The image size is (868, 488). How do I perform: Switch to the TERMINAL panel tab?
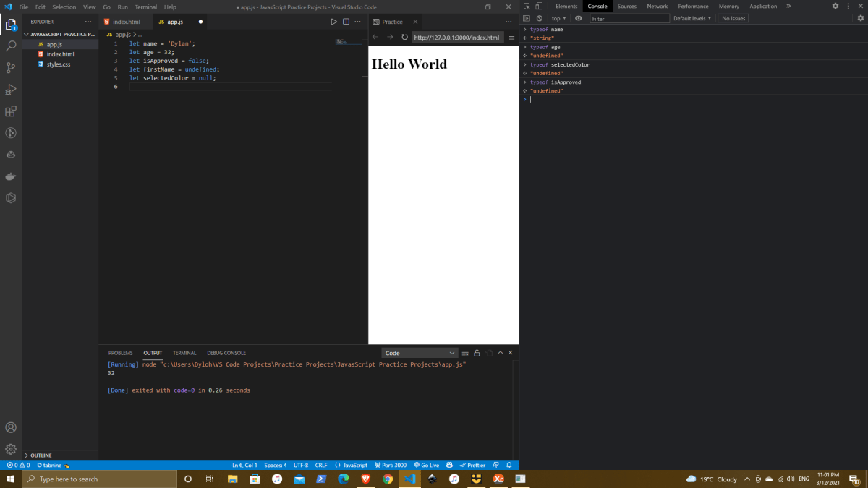click(184, 353)
